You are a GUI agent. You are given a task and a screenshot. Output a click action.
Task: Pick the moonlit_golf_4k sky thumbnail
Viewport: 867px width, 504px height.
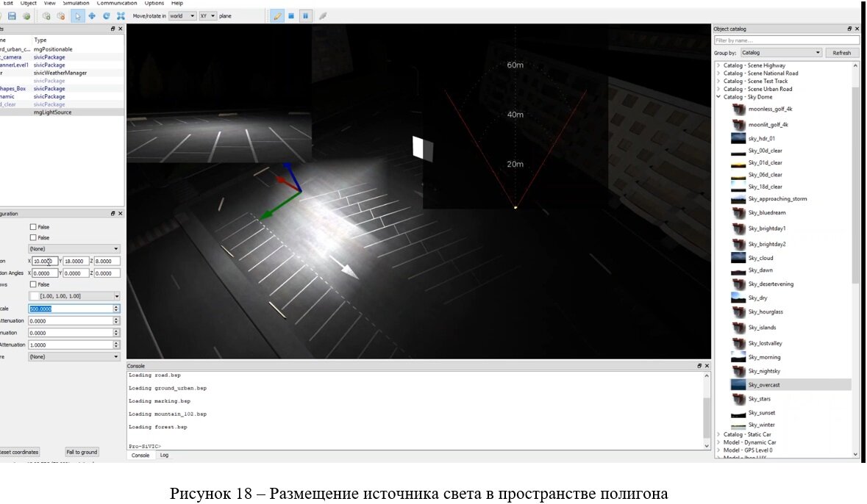[739, 125]
